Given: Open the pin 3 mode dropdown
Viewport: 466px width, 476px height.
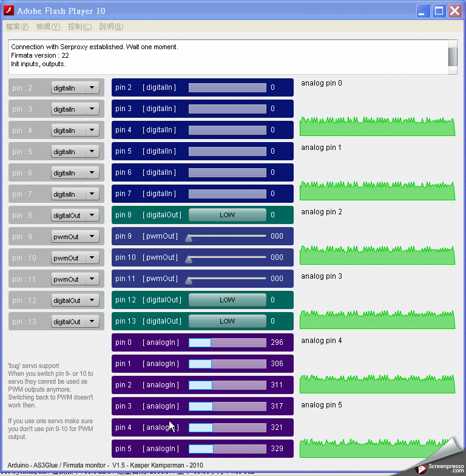Looking at the screenshot, I should pos(75,109).
